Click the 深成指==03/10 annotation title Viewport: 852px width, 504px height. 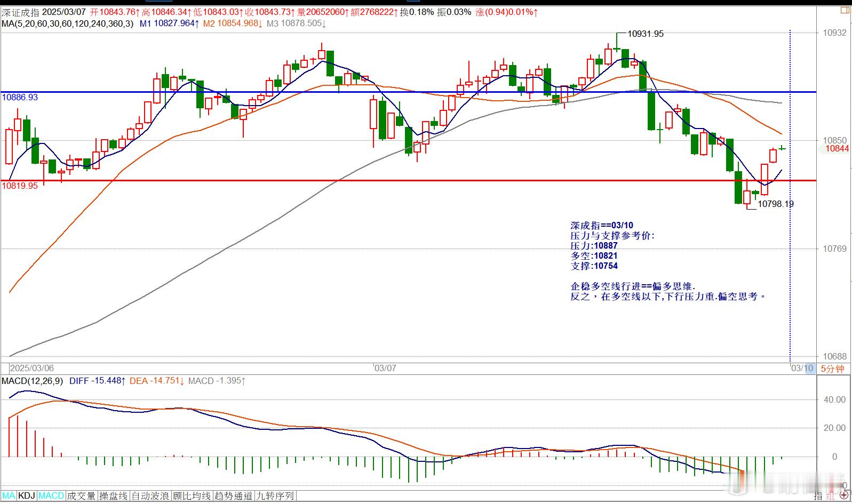tap(602, 225)
